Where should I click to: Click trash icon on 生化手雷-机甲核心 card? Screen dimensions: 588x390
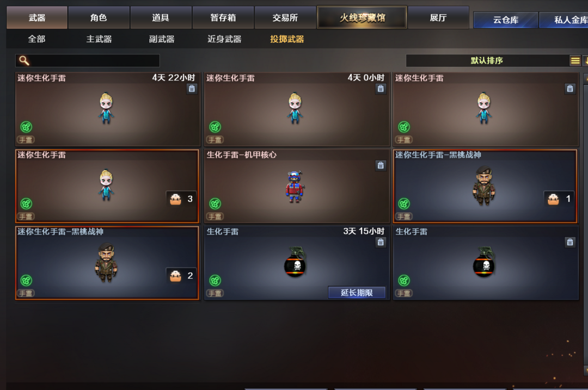point(381,165)
